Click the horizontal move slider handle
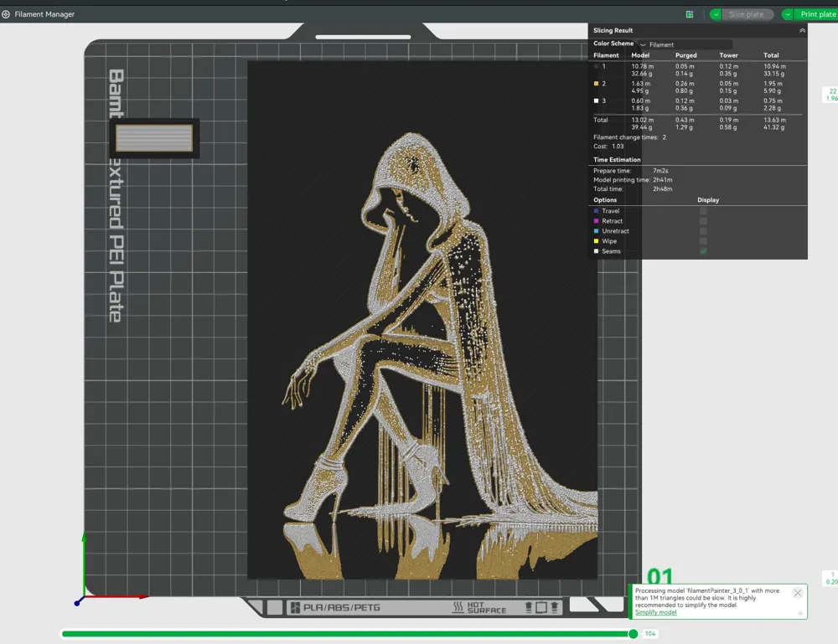Viewport: 838px width, 644px height. pyautogui.click(x=633, y=634)
